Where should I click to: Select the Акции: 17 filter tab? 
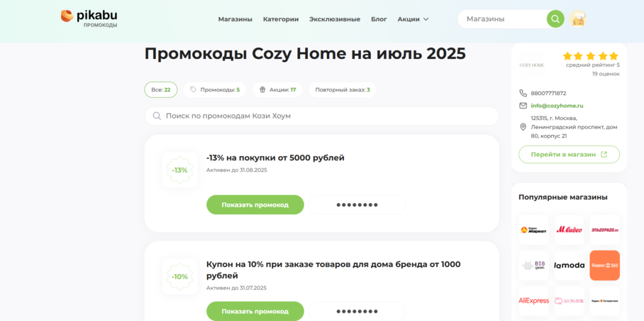(277, 89)
